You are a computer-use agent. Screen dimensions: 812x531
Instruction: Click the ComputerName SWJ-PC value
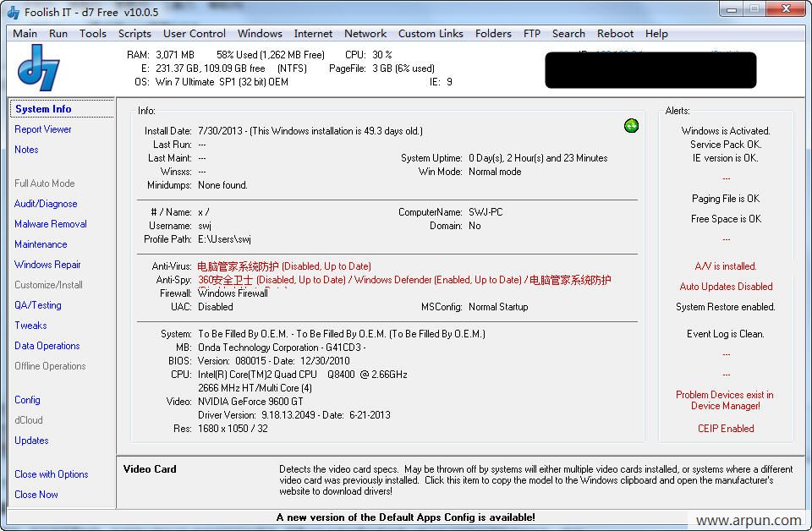point(486,212)
